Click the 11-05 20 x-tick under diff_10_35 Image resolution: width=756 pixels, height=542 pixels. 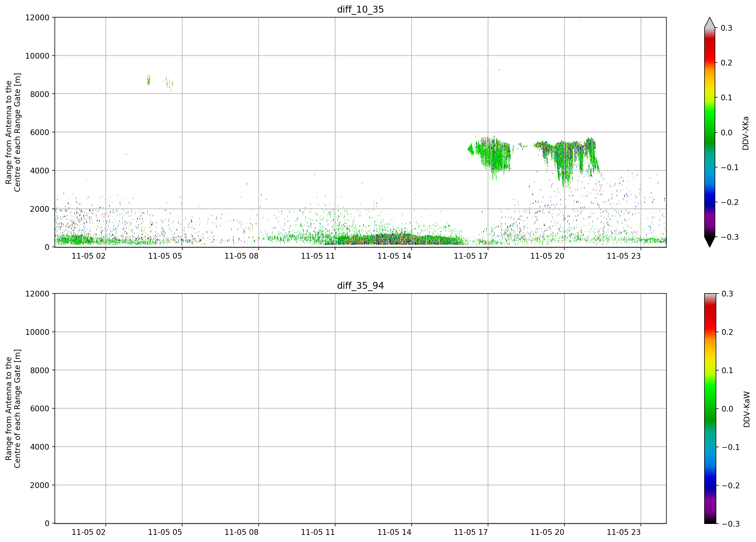(x=547, y=256)
